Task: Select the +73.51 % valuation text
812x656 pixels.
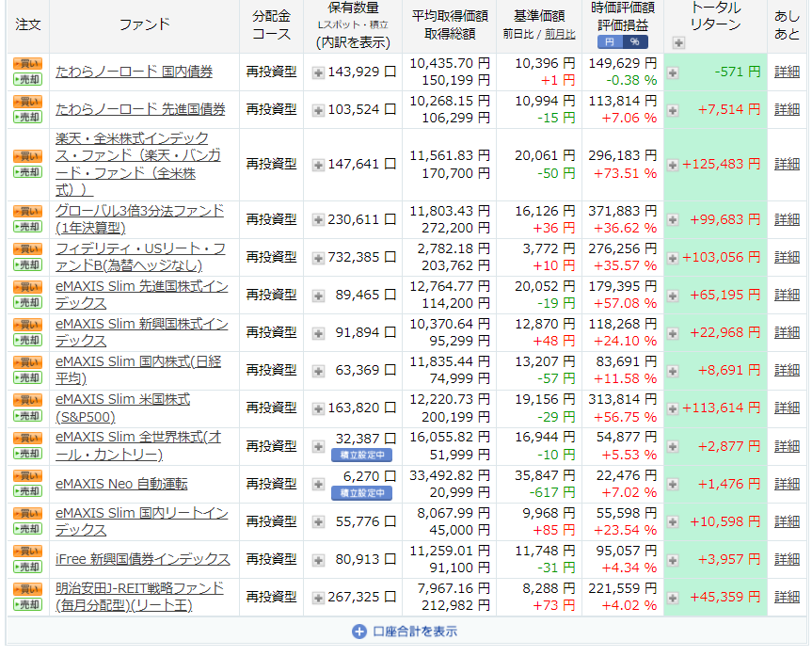Action: click(x=625, y=173)
